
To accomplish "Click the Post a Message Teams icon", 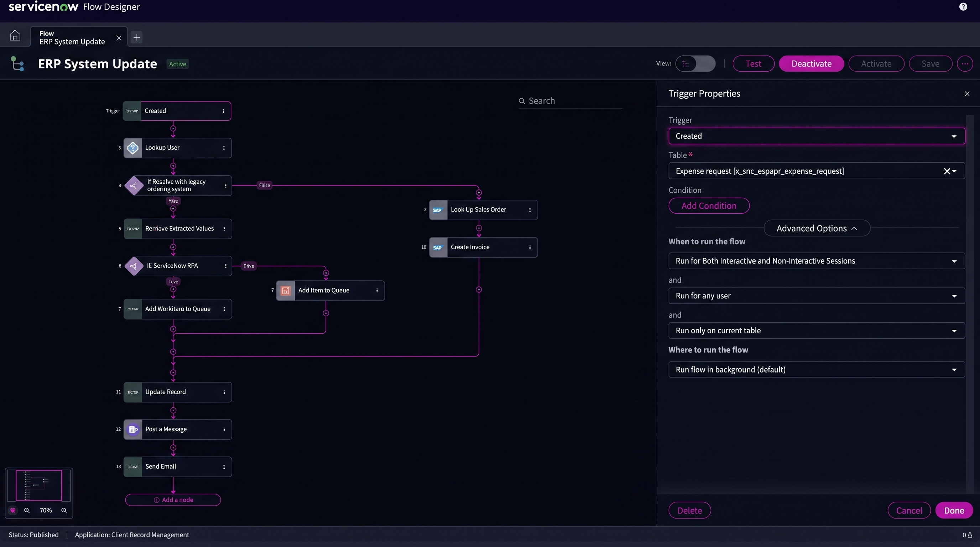I will click(x=133, y=429).
